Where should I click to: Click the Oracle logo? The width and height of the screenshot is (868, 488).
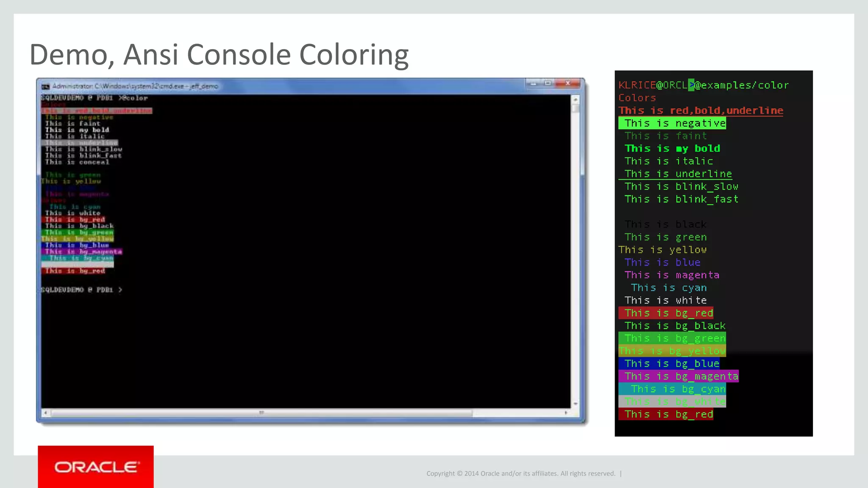pyautogui.click(x=96, y=467)
